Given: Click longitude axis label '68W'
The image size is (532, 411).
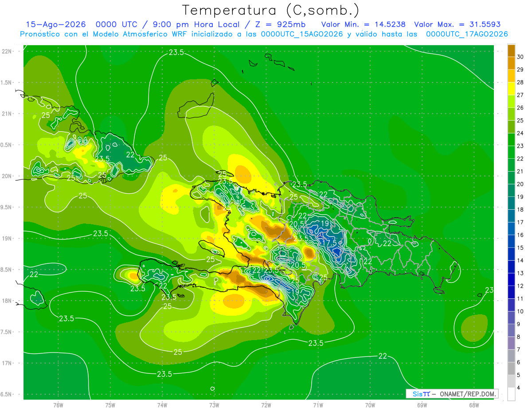Looking at the screenshot, I should [474, 405].
